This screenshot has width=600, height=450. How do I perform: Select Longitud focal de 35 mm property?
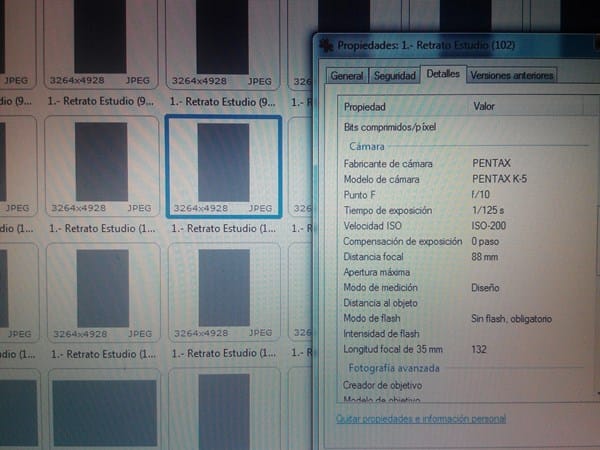pyautogui.click(x=393, y=349)
